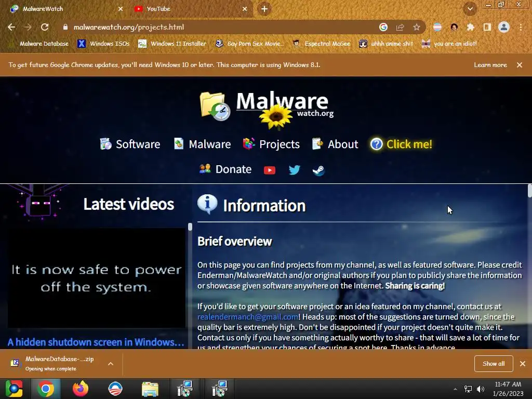Open the About menu item

(335, 144)
